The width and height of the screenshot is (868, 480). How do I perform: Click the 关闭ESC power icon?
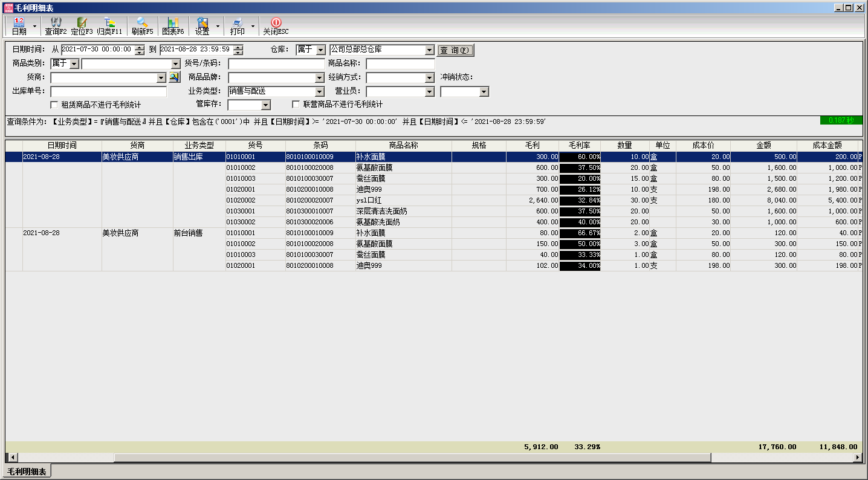276,27
